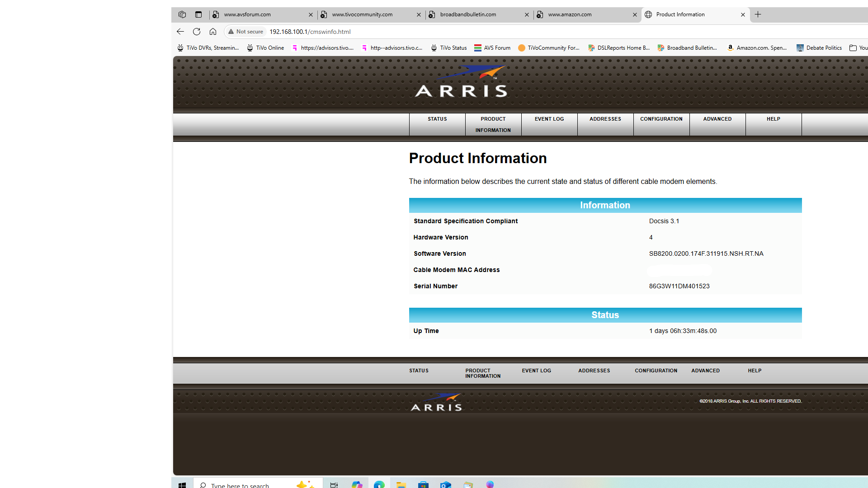Image resolution: width=868 pixels, height=488 pixels.
Task: Open Microsoft Store taskbar icon
Action: click(423, 484)
